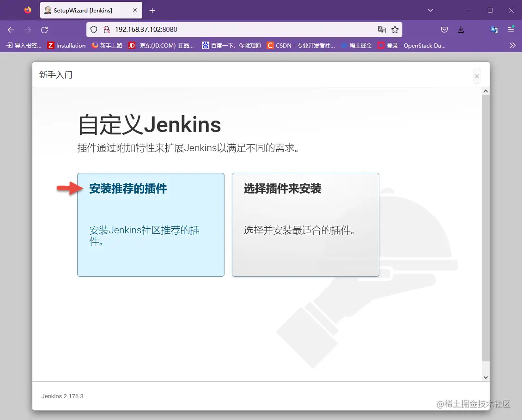The width and height of the screenshot is (522, 420).
Task: Open the 百度一下 bookmark
Action: click(231, 45)
